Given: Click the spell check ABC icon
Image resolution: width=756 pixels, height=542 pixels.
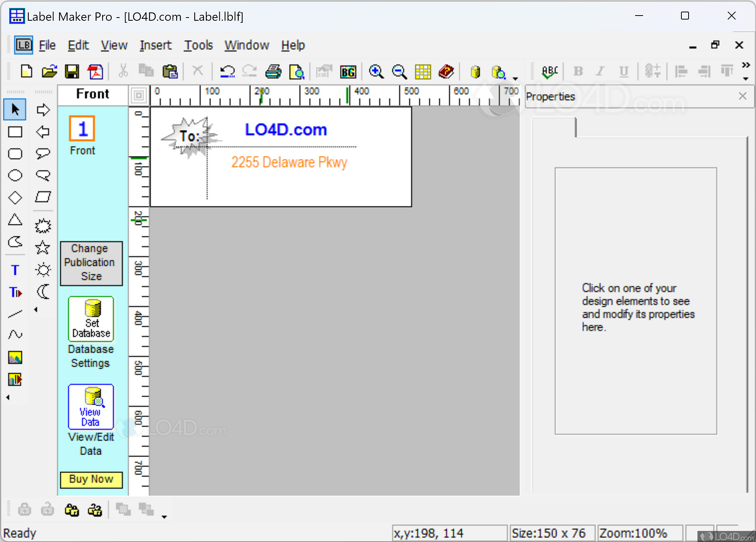Looking at the screenshot, I should point(550,72).
